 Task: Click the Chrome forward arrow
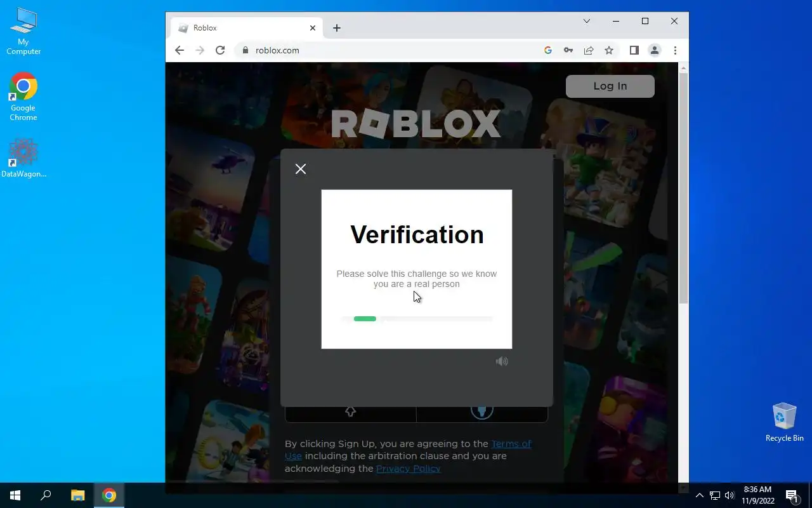click(200, 50)
